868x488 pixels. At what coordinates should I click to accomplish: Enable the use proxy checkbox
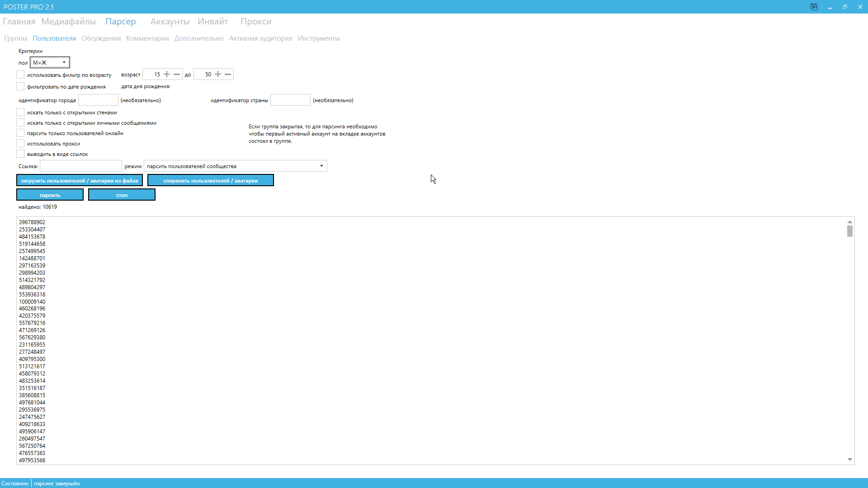click(20, 144)
